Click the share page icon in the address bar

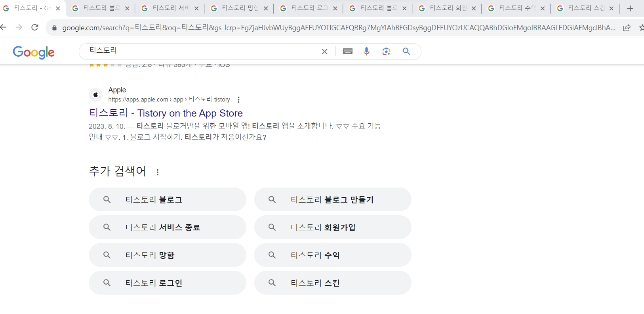point(627,28)
